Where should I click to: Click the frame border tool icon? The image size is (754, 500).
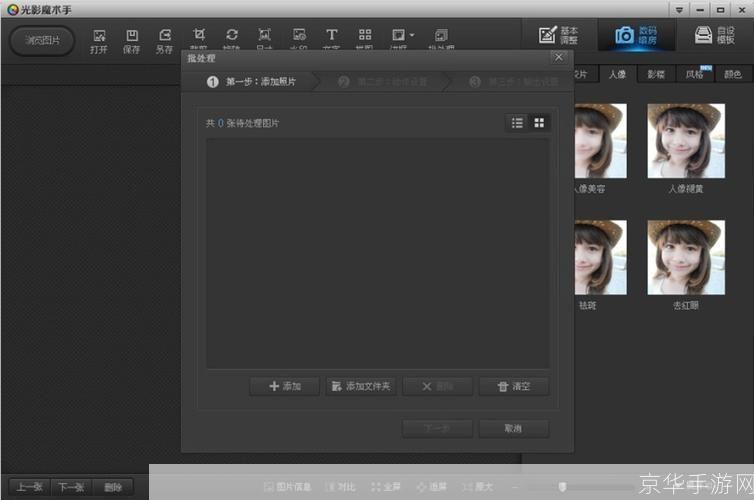pos(398,35)
